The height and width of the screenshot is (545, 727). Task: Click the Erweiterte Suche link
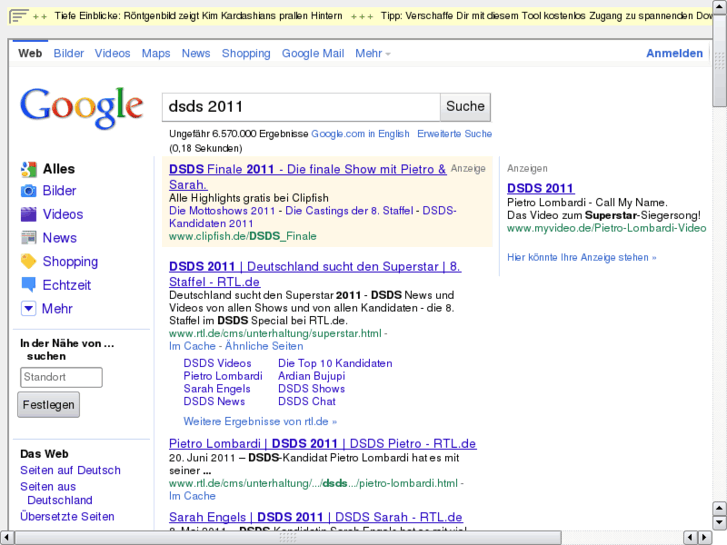click(454, 133)
